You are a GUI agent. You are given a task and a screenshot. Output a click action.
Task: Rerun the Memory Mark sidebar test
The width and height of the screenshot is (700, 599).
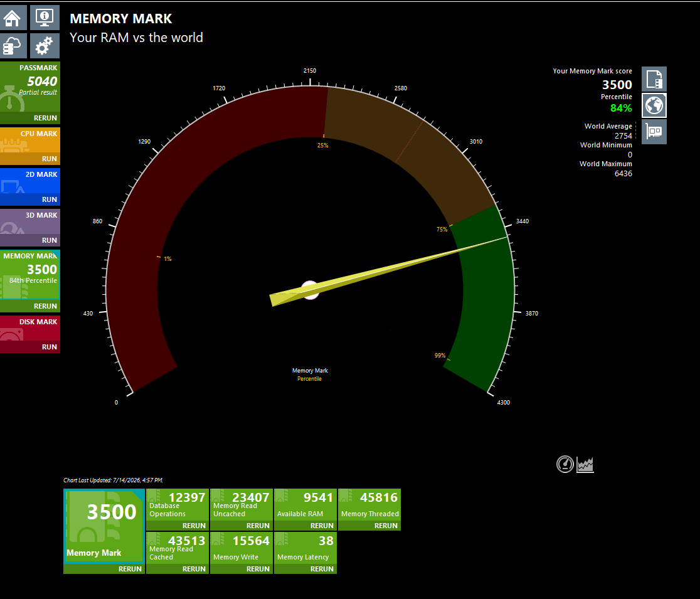coord(30,306)
